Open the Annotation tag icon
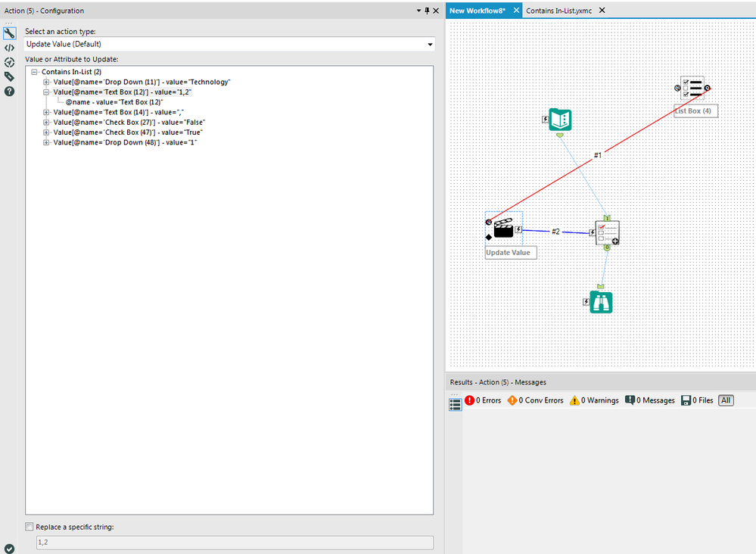The image size is (756, 554). pos(9,76)
